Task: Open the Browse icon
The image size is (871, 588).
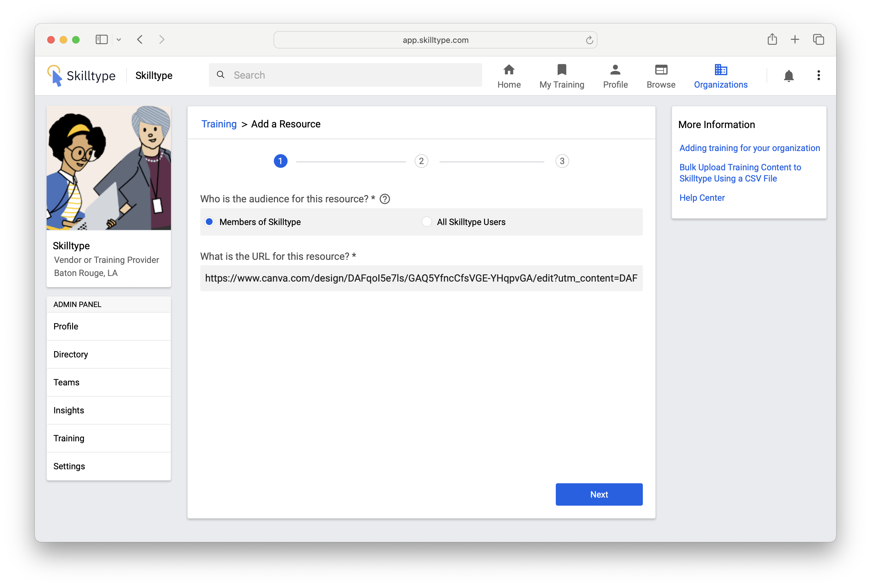Action: pos(661,70)
